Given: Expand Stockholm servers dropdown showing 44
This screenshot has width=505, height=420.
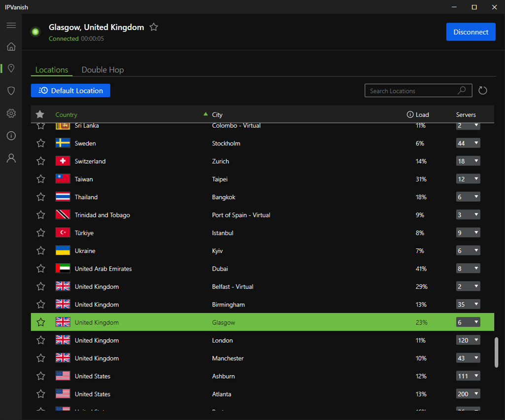Looking at the screenshot, I should coord(468,143).
